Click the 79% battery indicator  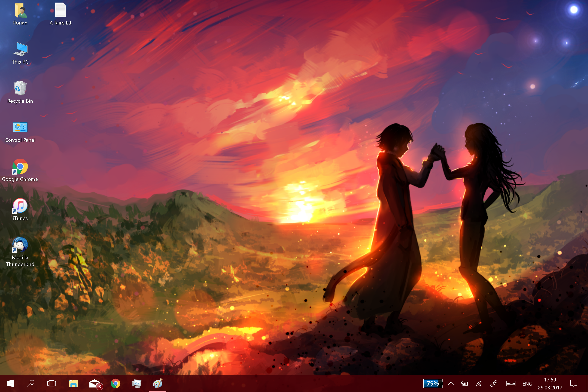tap(433, 383)
